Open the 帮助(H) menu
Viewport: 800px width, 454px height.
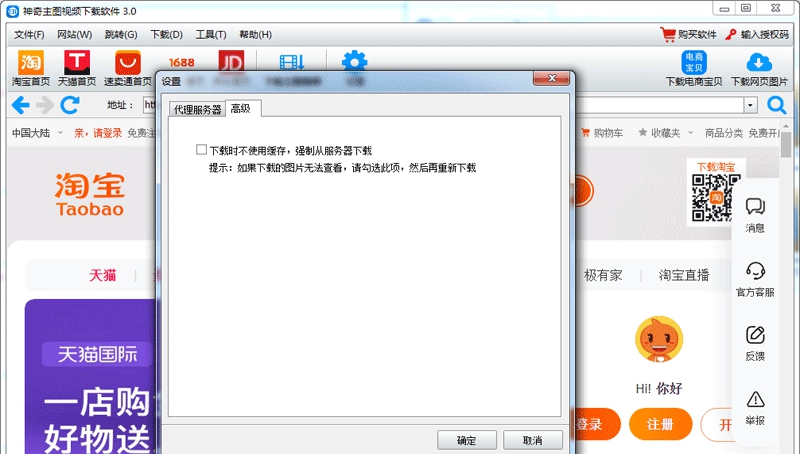coord(255,35)
